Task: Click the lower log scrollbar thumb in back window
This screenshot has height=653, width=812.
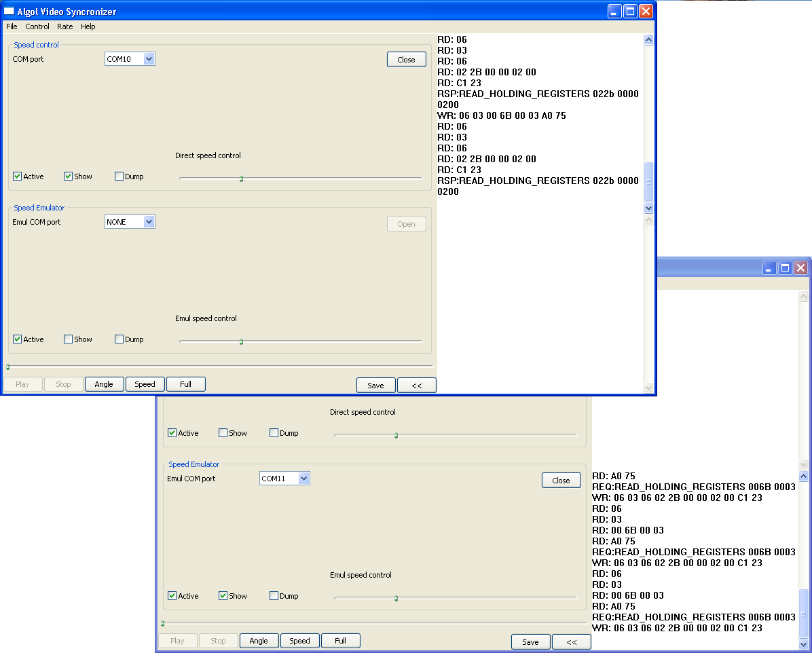Action: click(803, 614)
